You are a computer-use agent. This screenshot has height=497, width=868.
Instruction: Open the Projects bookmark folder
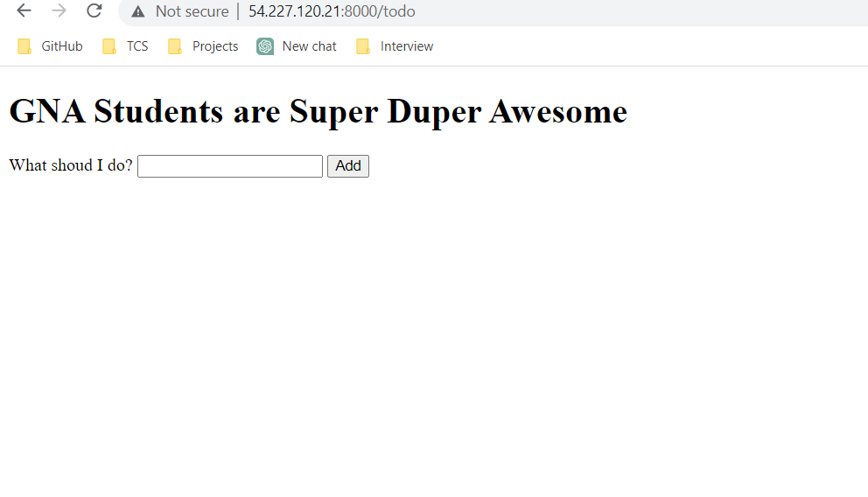[203, 46]
